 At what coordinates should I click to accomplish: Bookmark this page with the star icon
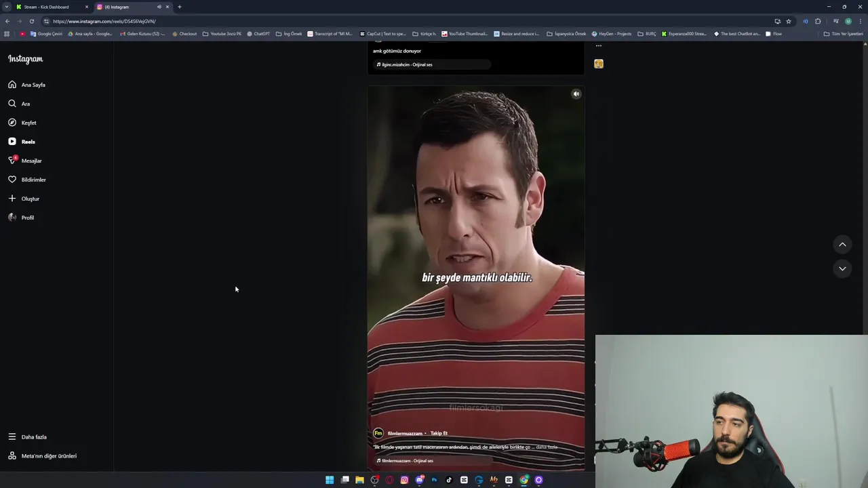(x=789, y=21)
